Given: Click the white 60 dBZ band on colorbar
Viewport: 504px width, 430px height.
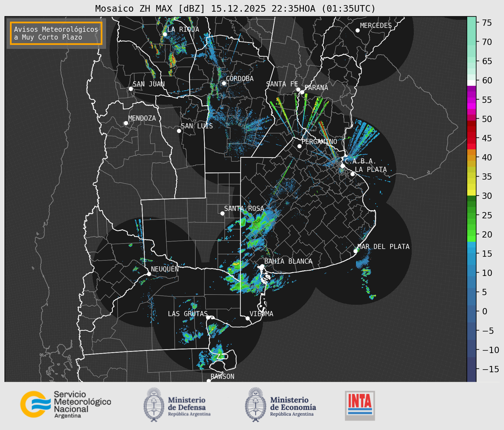Looking at the screenshot, I should click(x=471, y=83).
